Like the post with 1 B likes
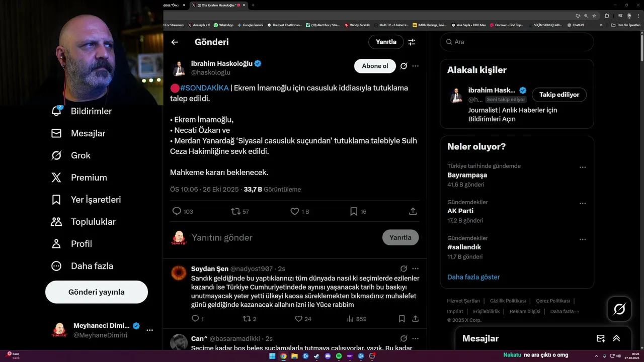This screenshot has height=362, width=644. click(295, 212)
